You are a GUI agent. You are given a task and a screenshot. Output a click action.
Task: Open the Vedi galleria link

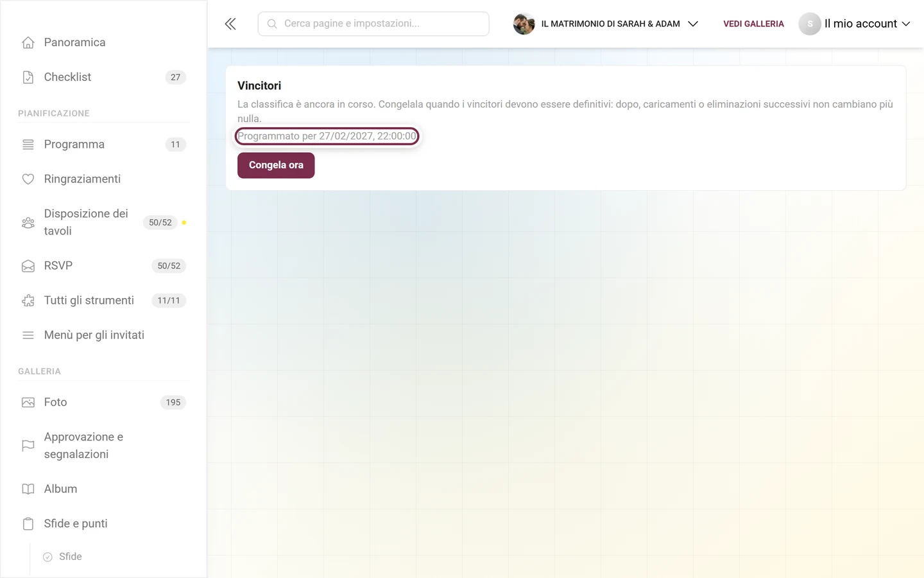pyautogui.click(x=753, y=24)
